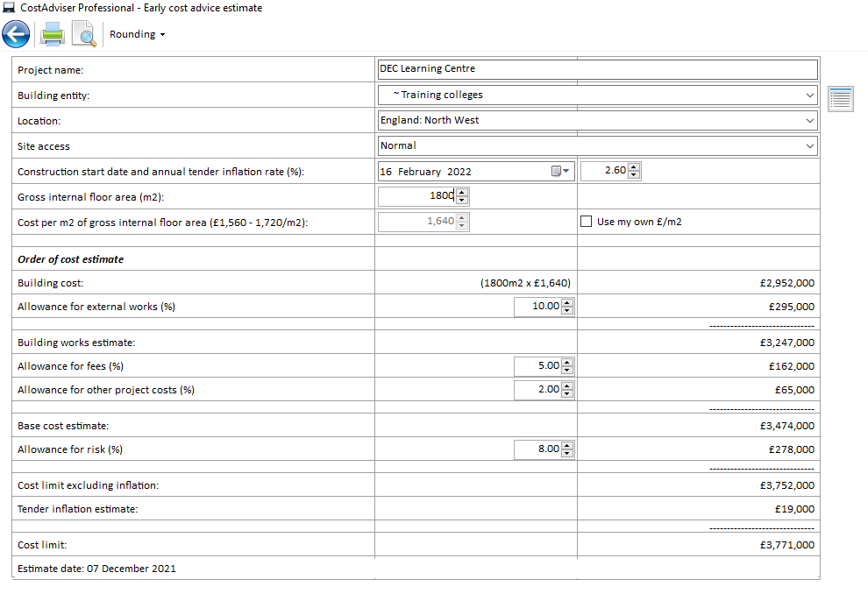Decrease external works allowance percentage
868x608 pixels.
point(567,310)
